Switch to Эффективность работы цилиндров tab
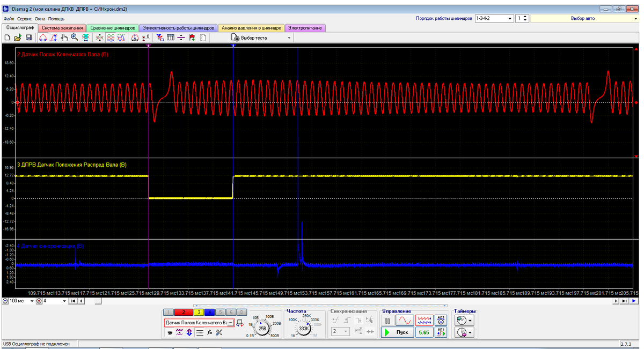The image size is (644, 349). pyautogui.click(x=178, y=28)
